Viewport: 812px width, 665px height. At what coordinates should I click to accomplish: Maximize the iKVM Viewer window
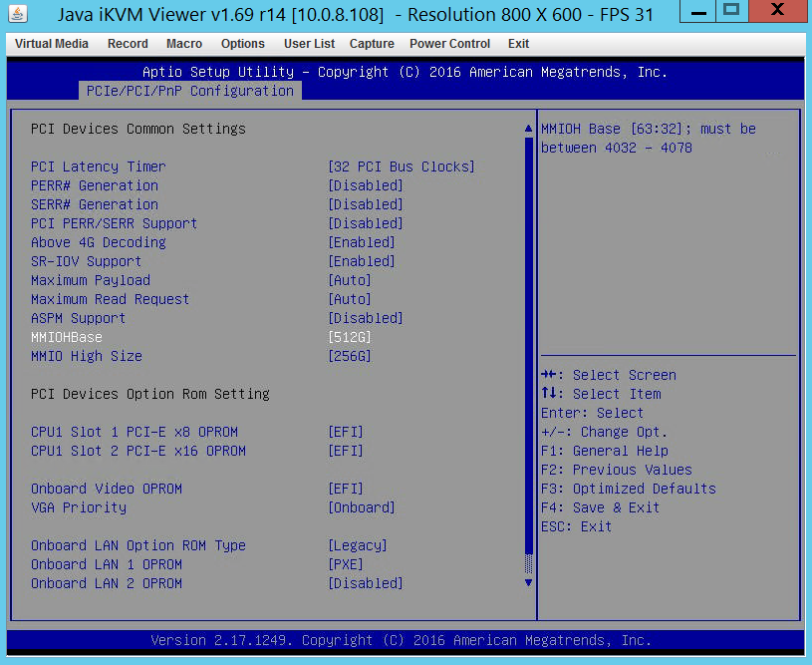click(x=731, y=11)
